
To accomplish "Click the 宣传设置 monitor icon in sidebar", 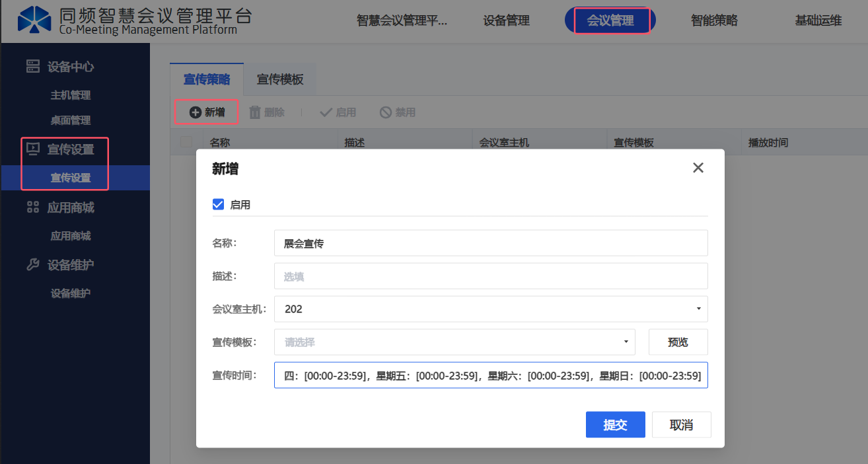I will coord(32,149).
